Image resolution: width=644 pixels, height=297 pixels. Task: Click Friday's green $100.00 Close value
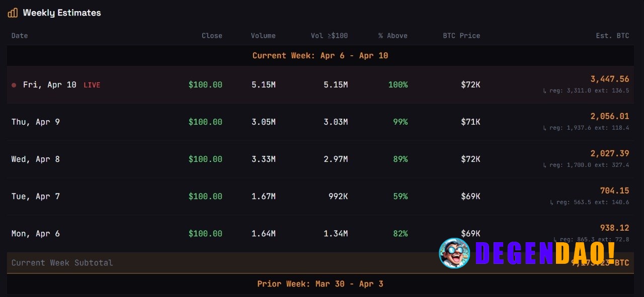(x=205, y=85)
